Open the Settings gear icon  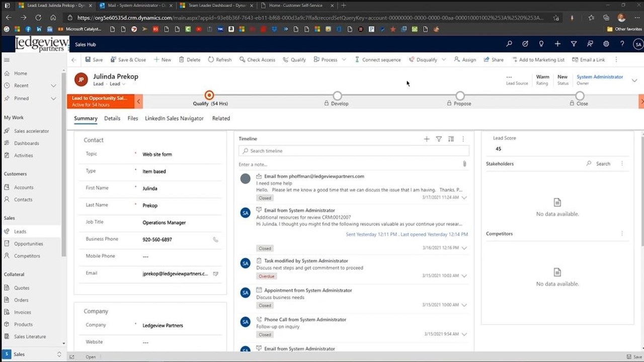606,44
